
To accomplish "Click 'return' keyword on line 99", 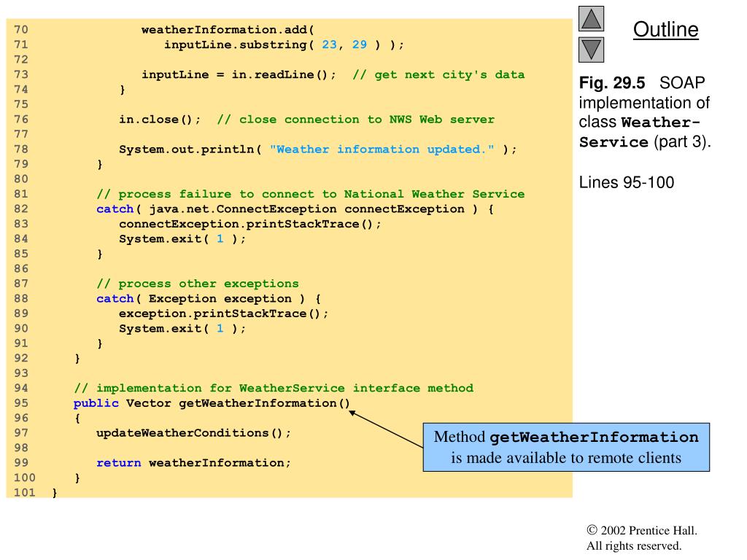I will (x=119, y=463).
